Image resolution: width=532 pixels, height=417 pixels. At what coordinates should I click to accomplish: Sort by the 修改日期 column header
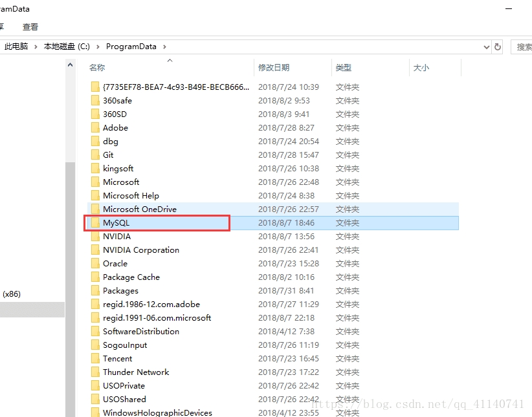coord(274,68)
